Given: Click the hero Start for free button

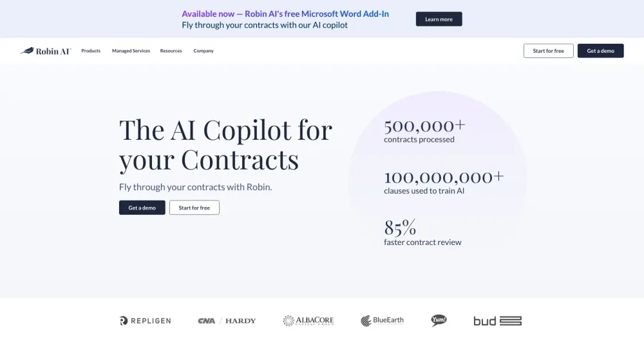Looking at the screenshot, I should 194,208.
